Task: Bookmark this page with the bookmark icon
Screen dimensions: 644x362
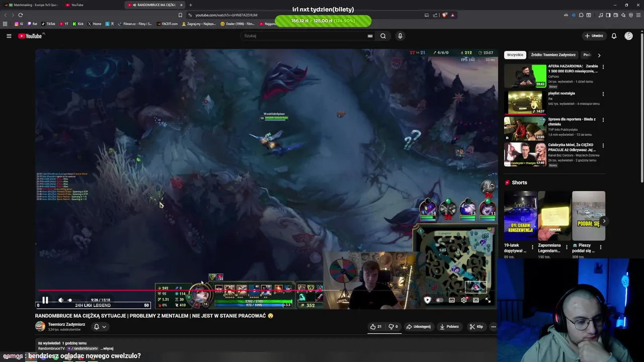Action: [x=180, y=15]
